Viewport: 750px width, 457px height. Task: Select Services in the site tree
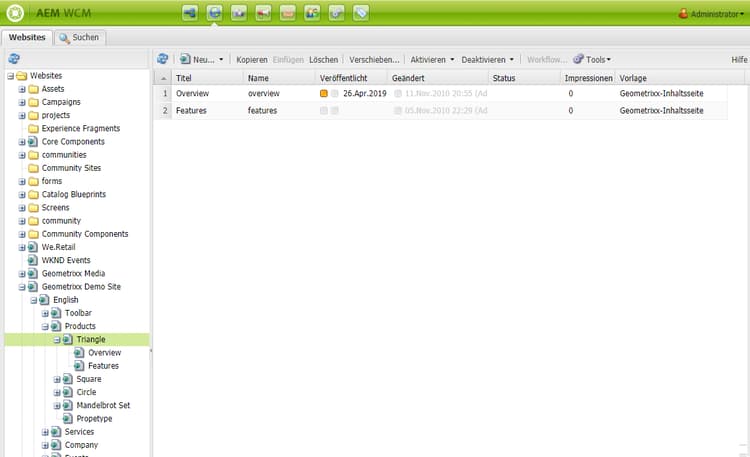click(79, 432)
